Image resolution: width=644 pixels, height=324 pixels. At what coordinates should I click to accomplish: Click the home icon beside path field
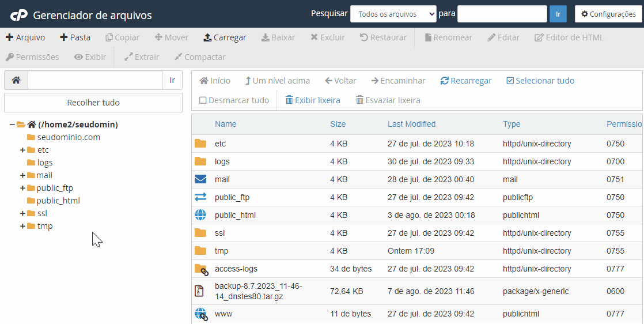pos(16,80)
